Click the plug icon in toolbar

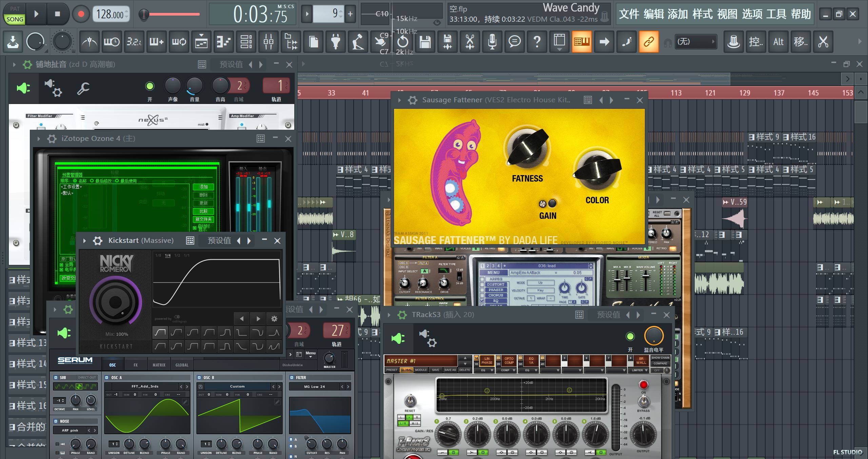point(335,42)
